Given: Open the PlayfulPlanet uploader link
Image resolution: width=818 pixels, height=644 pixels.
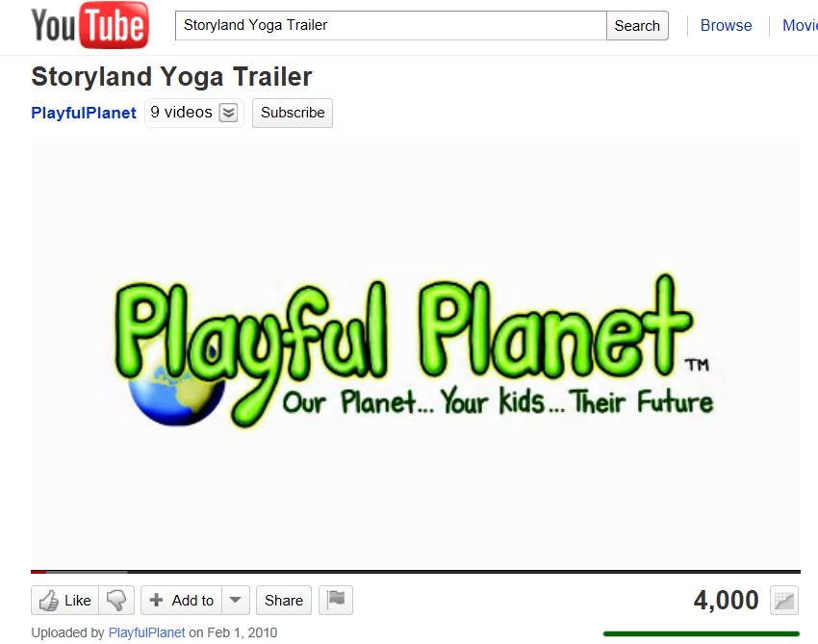Looking at the screenshot, I should click(146, 632).
